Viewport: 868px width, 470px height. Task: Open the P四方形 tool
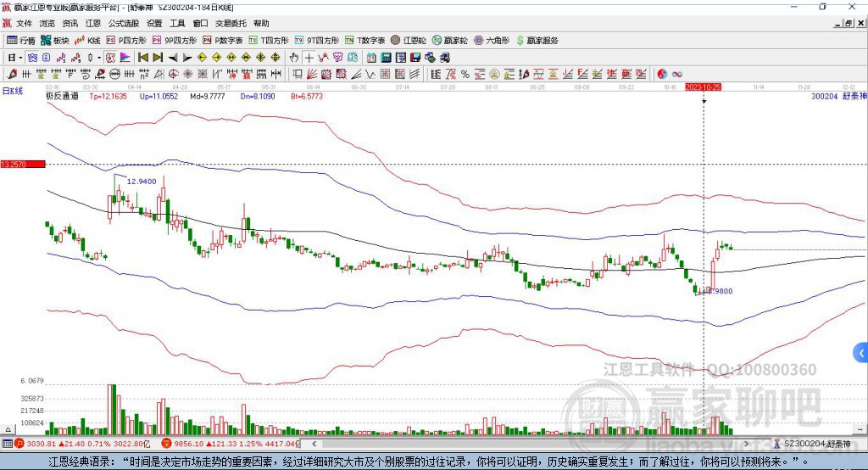tap(126, 41)
